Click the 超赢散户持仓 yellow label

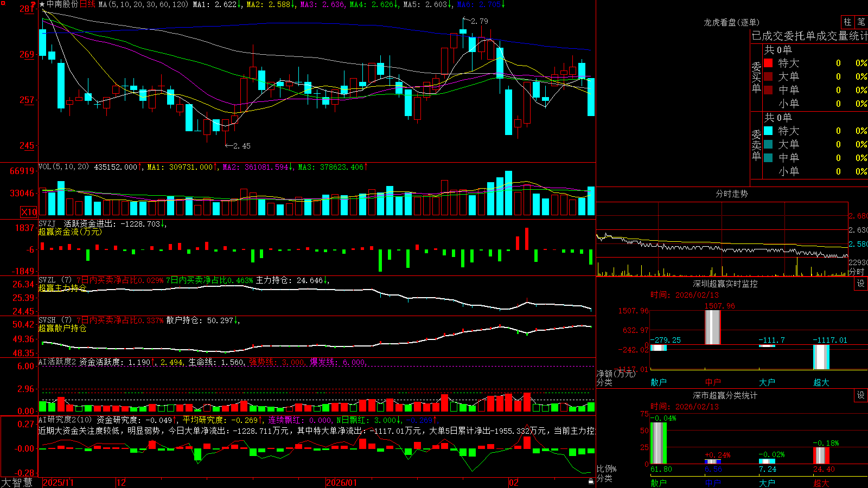click(x=62, y=328)
